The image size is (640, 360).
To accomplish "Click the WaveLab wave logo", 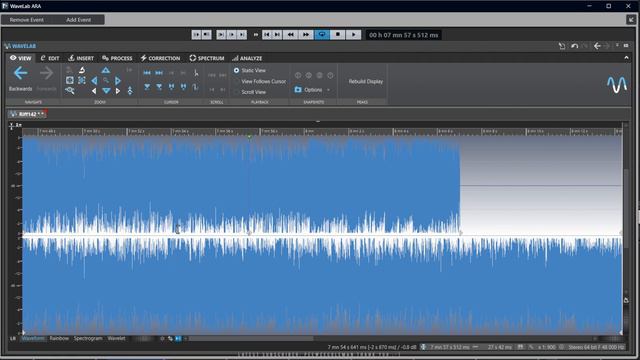I will tap(617, 84).
